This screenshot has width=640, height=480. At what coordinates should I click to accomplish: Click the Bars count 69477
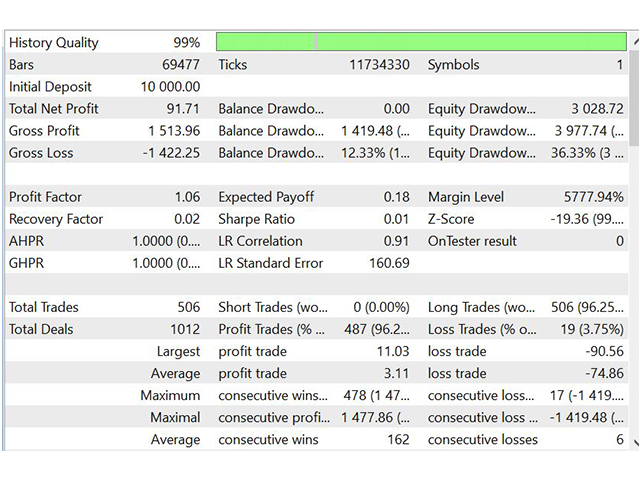pos(179,65)
